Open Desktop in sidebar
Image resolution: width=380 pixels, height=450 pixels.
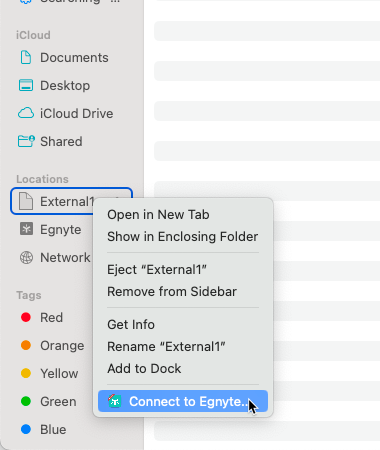tap(65, 86)
